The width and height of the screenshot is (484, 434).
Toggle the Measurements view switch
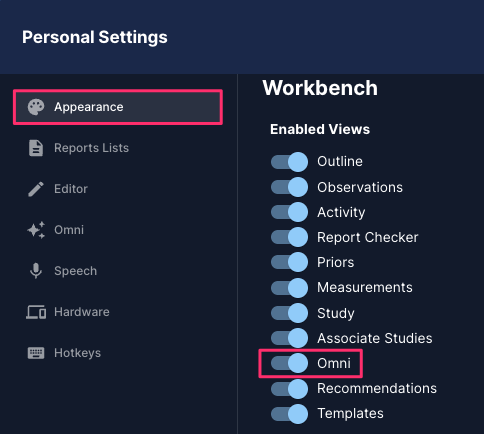289,288
